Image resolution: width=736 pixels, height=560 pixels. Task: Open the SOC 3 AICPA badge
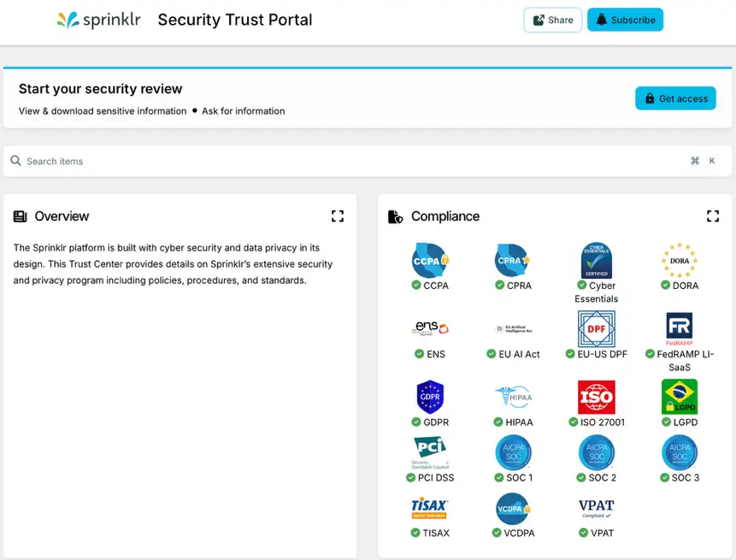[x=680, y=452]
